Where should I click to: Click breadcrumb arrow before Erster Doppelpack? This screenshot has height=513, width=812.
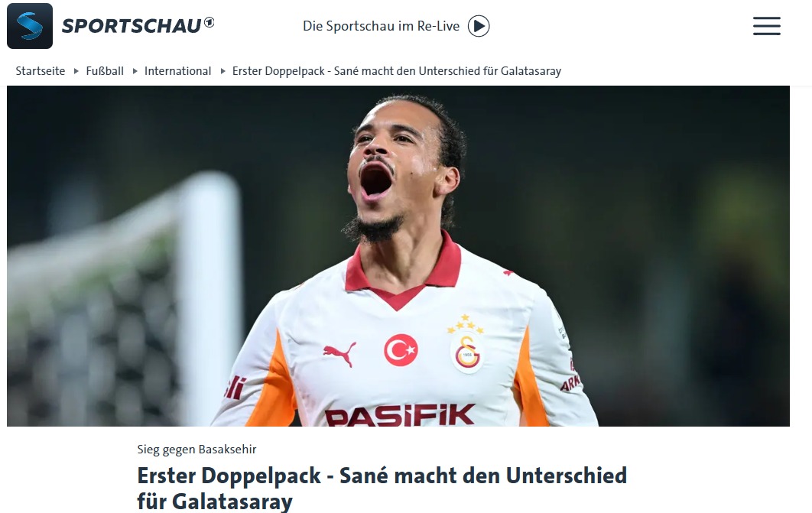(222, 71)
